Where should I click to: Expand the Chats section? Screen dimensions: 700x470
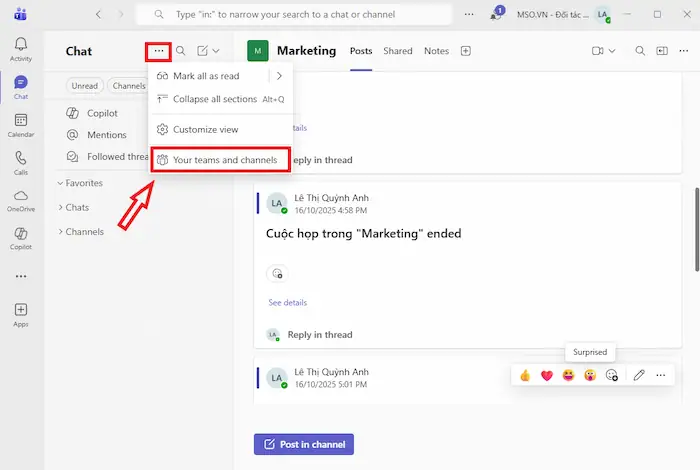point(76,207)
